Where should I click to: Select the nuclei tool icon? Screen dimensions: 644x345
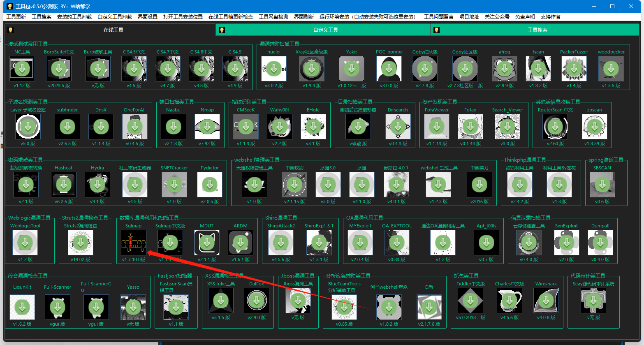(x=274, y=69)
